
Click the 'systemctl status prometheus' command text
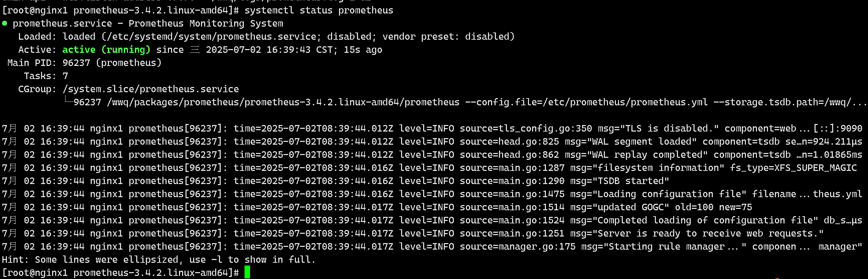pos(319,10)
